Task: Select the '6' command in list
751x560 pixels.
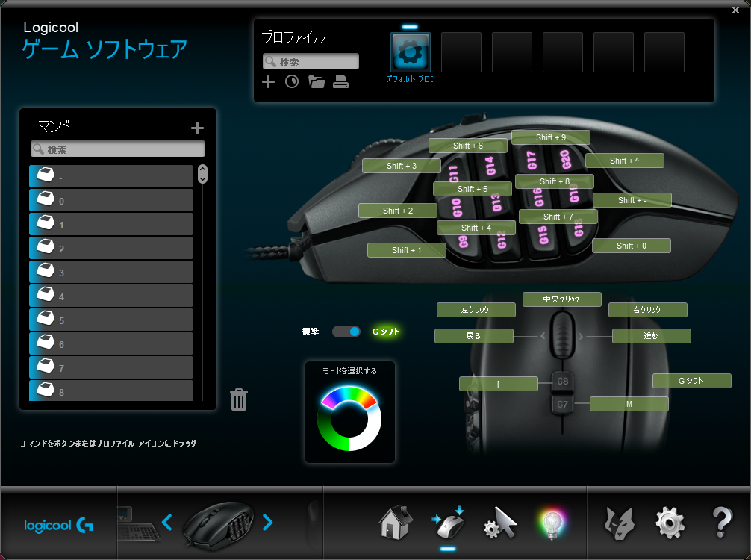Action: tap(111, 344)
